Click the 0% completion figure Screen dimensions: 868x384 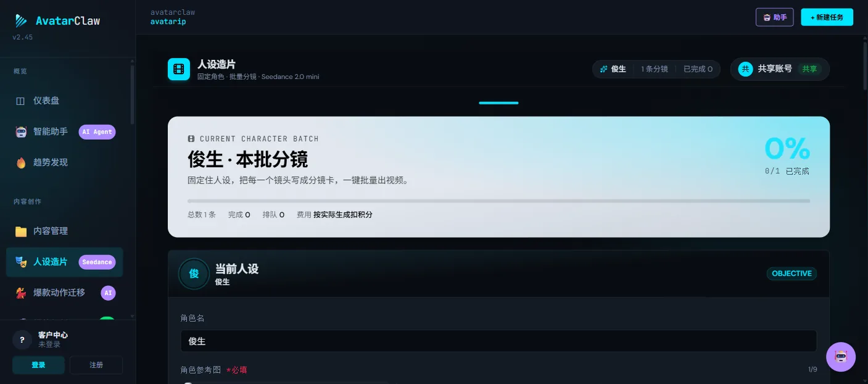pos(787,149)
